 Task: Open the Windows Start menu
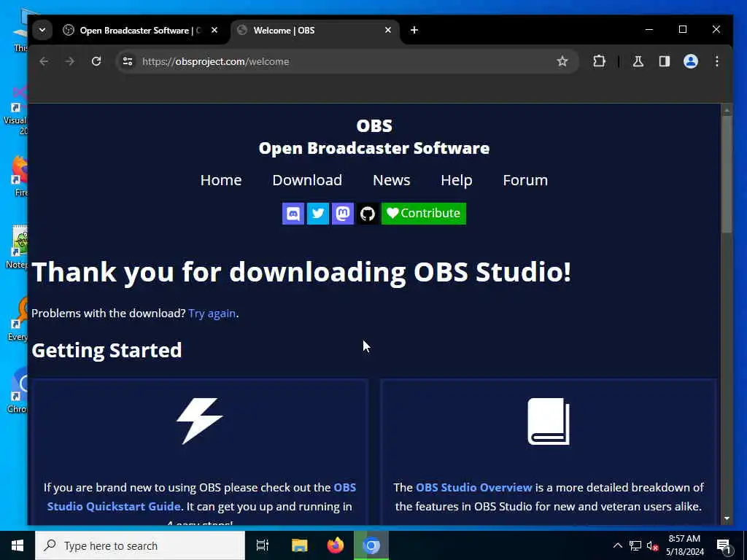[18, 545]
